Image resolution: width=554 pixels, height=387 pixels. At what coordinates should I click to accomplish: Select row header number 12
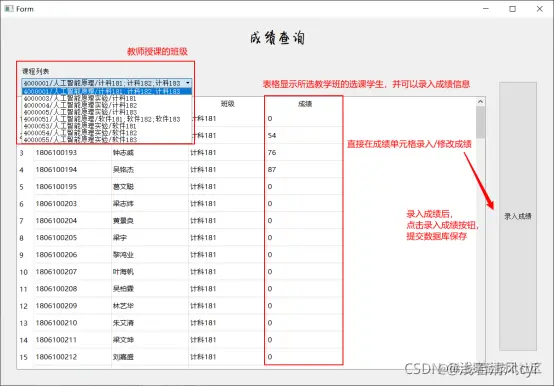(25, 306)
